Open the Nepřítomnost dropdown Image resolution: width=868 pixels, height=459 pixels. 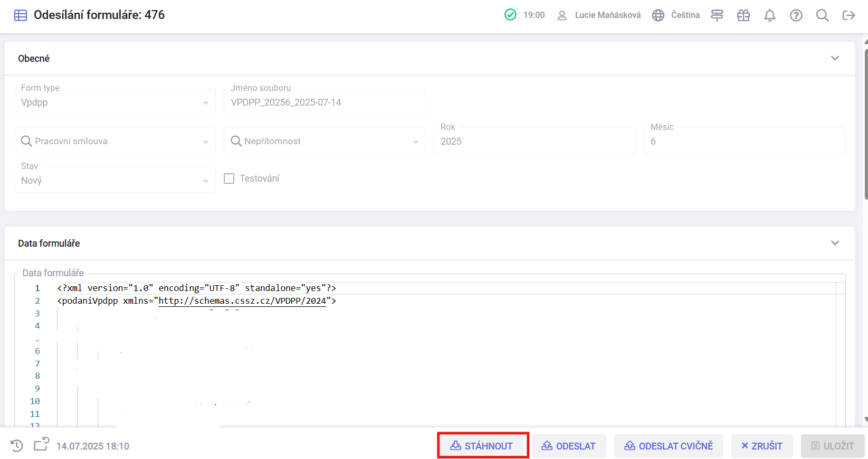click(415, 142)
